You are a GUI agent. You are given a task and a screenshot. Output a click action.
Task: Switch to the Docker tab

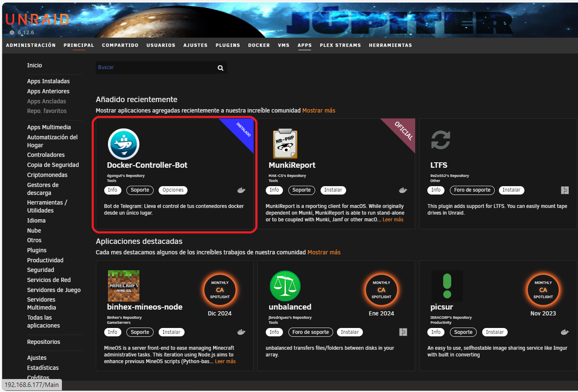pos(259,45)
